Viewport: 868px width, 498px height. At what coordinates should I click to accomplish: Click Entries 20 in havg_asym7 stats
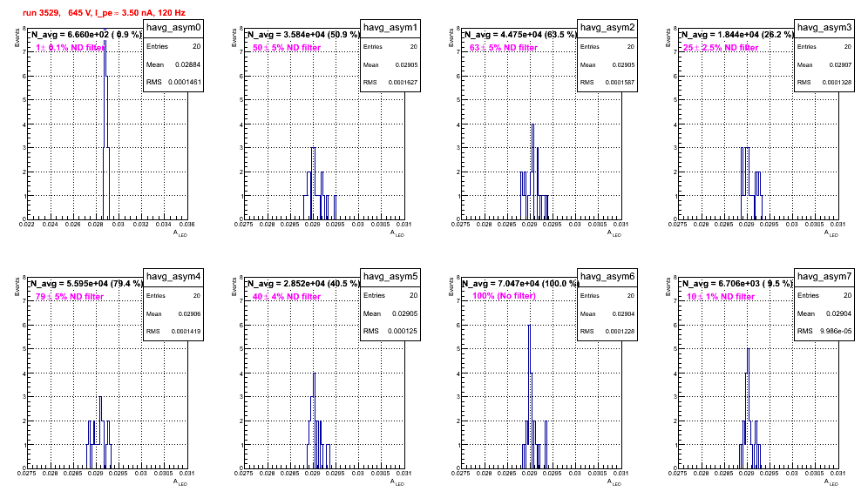824,295
